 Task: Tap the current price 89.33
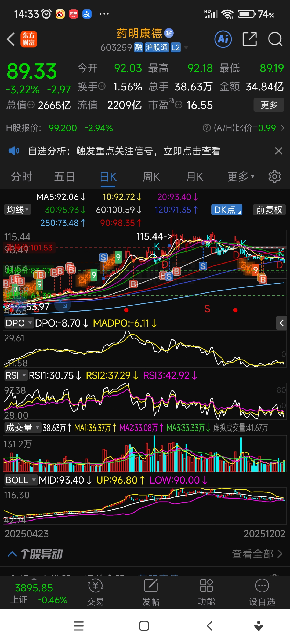[x=32, y=71]
